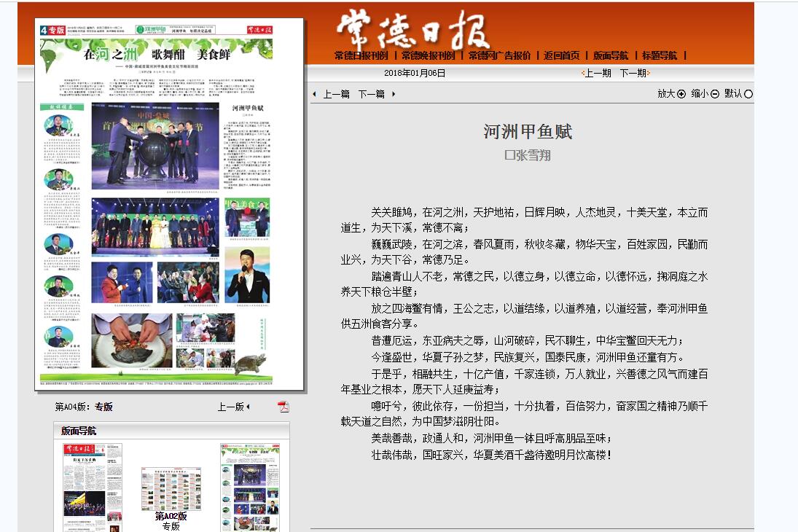This screenshot has height=532, width=798.
Task: Click the 在河之洲 歌舞酣 美食鲜 headline on preview
Action: pyautogui.click(x=157, y=54)
